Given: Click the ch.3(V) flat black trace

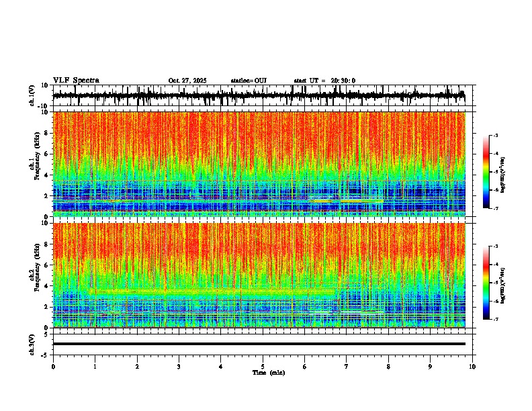Looking at the screenshot, I should pos(259,344).
